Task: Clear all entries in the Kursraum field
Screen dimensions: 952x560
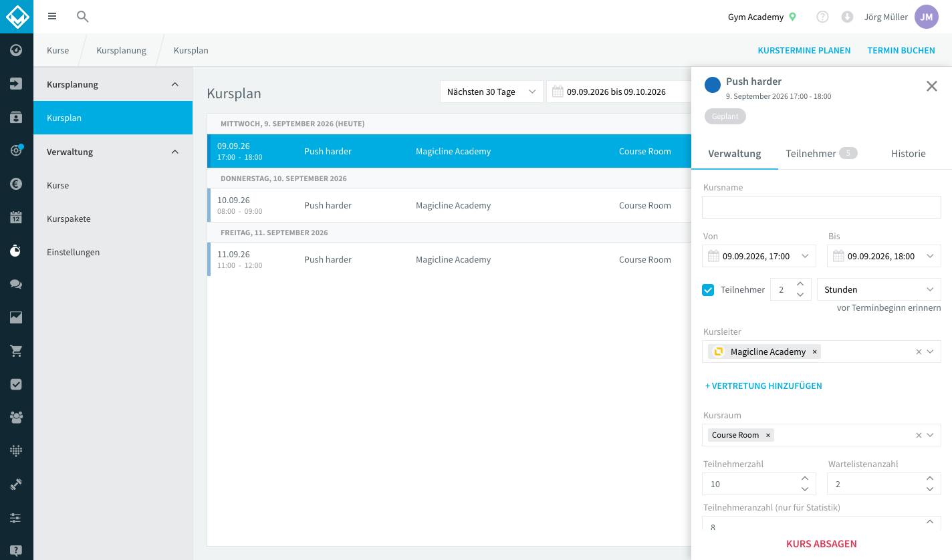Action: (919, 435)
